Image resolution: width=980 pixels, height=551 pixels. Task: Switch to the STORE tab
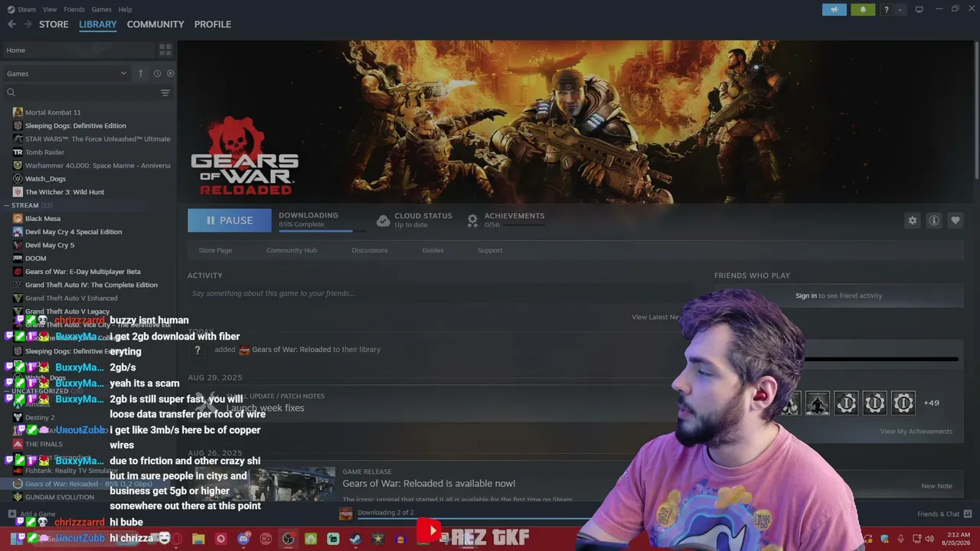[54, 24]
